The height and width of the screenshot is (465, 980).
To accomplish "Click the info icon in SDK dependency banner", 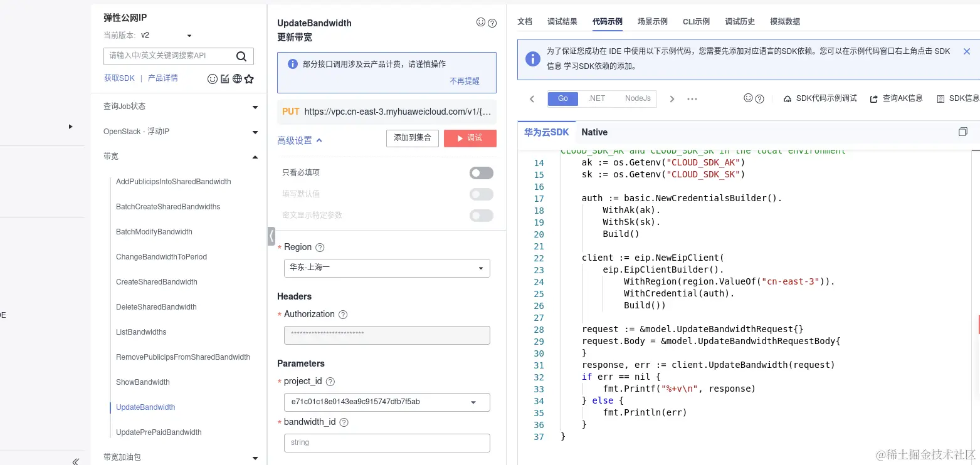I will (x=532, y=59).
